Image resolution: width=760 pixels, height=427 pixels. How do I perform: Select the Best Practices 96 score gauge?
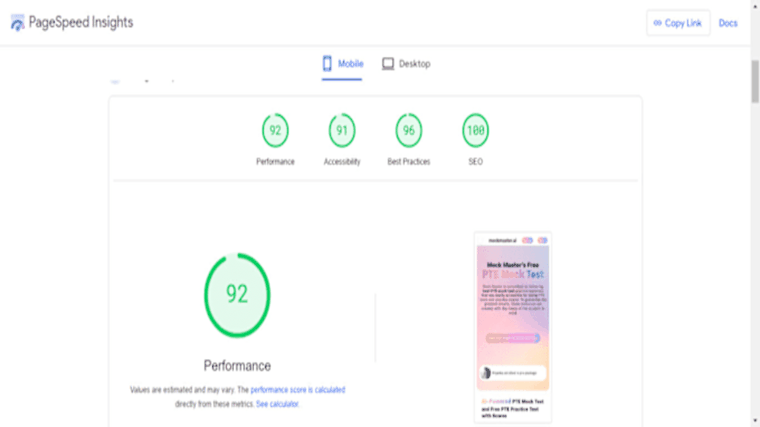(x=409, y=130)
